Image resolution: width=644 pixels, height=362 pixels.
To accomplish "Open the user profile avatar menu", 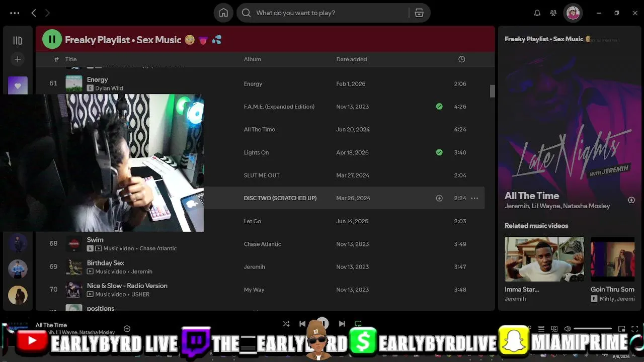I will point(573,13).
